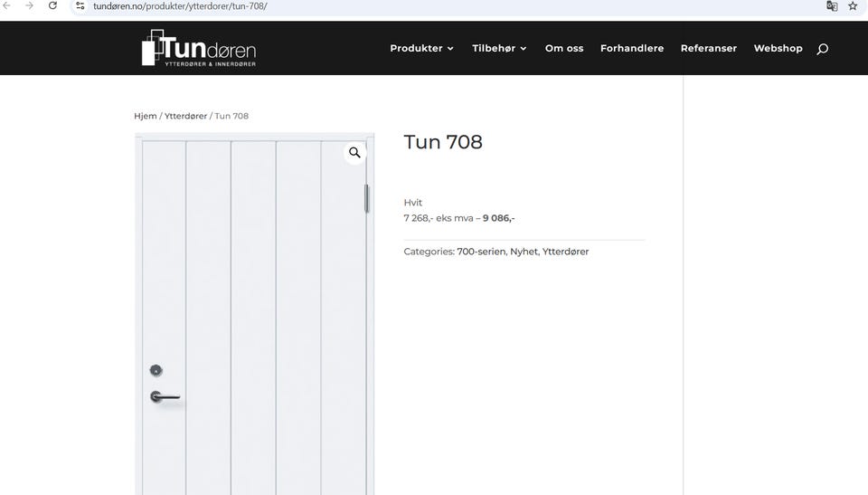Click the Tundøren logo
The height and width of the screenshot is (495, 868).
click(199, 48)
